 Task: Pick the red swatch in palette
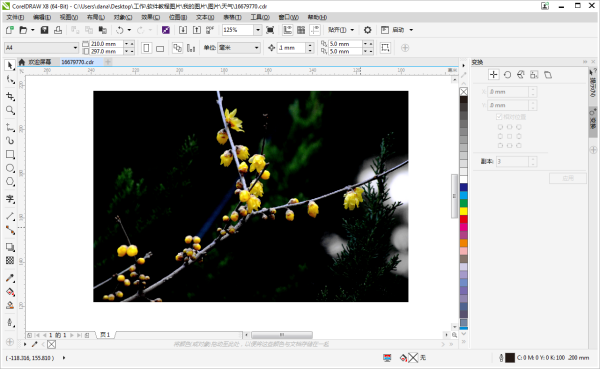tap(463, 219)
